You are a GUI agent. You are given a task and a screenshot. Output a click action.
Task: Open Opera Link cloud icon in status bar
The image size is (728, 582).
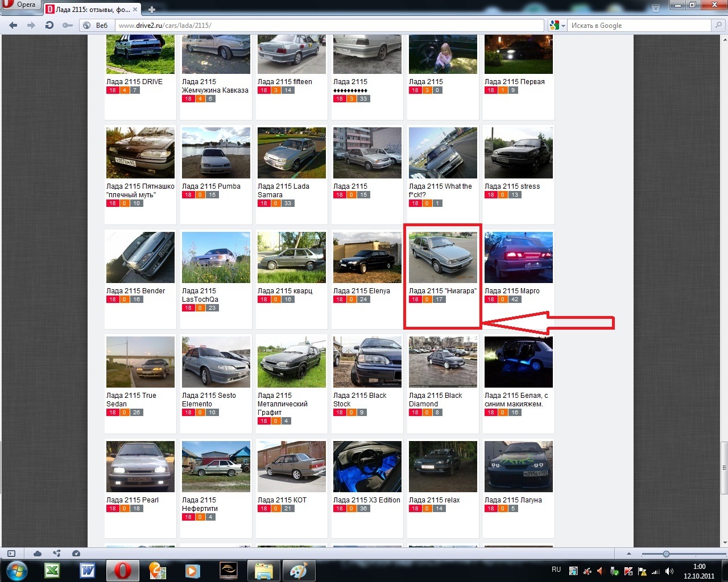point(38,554)
